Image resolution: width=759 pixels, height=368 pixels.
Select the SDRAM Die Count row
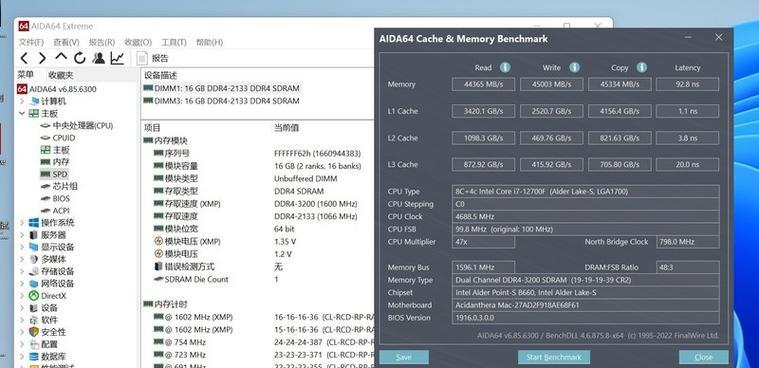point(258,279)
